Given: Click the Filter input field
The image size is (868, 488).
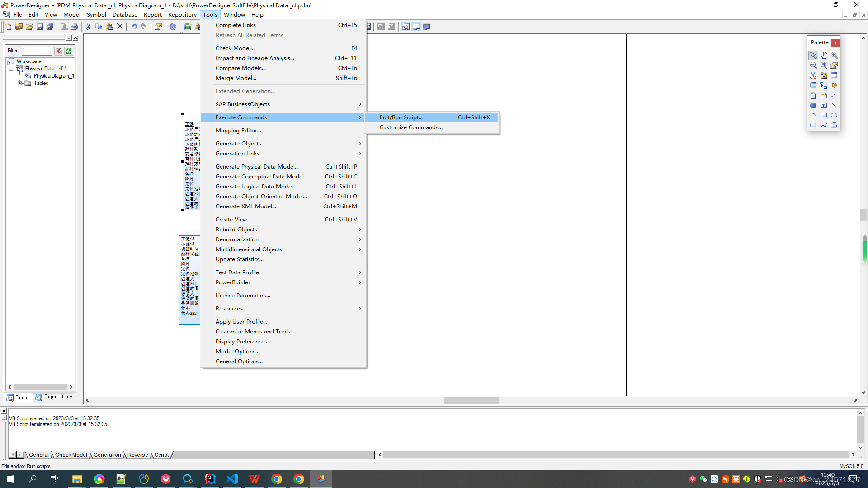Looking at the screenshot, I should (37, 51).
